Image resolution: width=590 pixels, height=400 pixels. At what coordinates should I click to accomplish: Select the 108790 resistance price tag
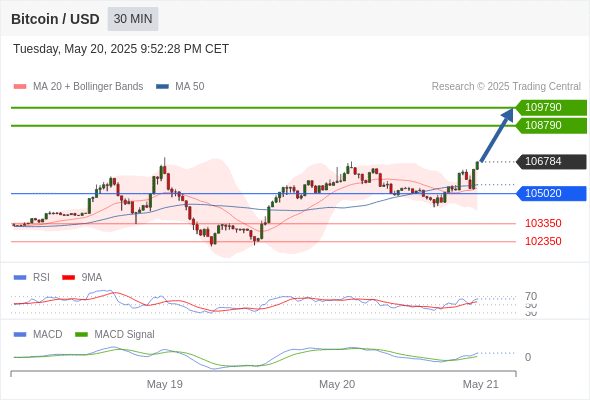[x=551, y=125]
